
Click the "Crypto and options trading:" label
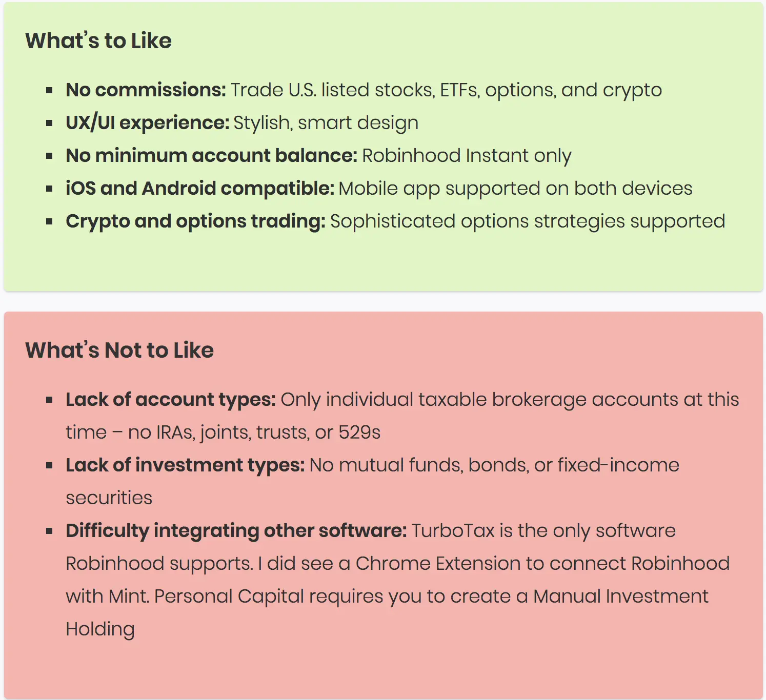pyautogui.click(x=196, y=221)
